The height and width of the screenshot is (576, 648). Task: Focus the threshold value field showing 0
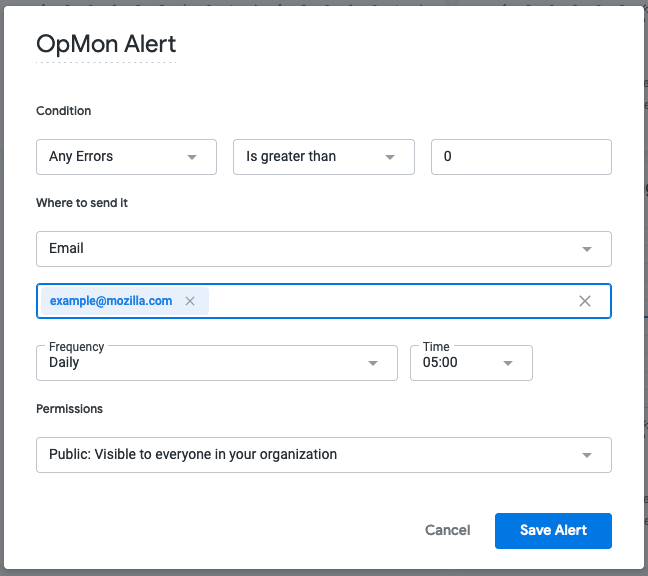pyautogui.click(x=520, y=157)
